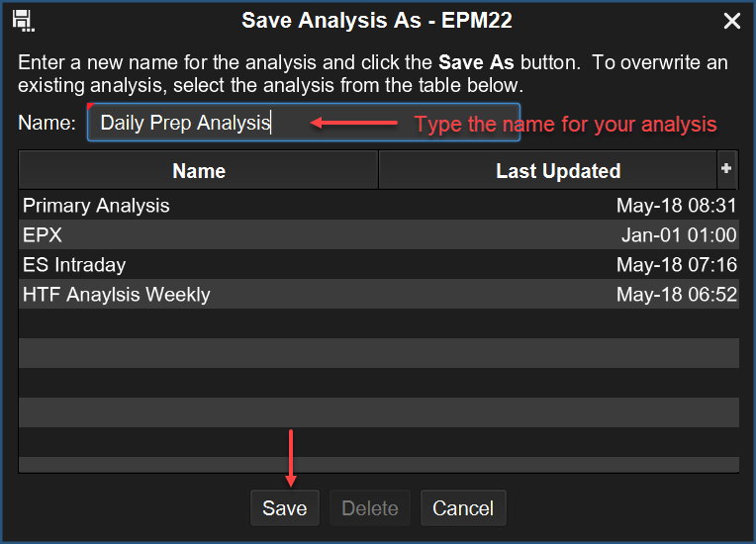Sort table by Last Updated column header

point(557,171)
